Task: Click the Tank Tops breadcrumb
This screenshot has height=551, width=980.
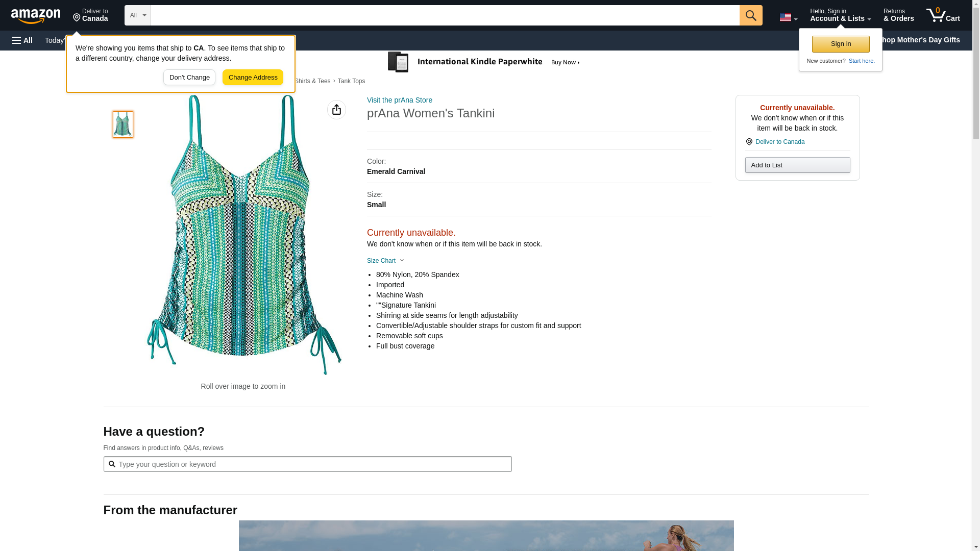Action: pos(351,81)
